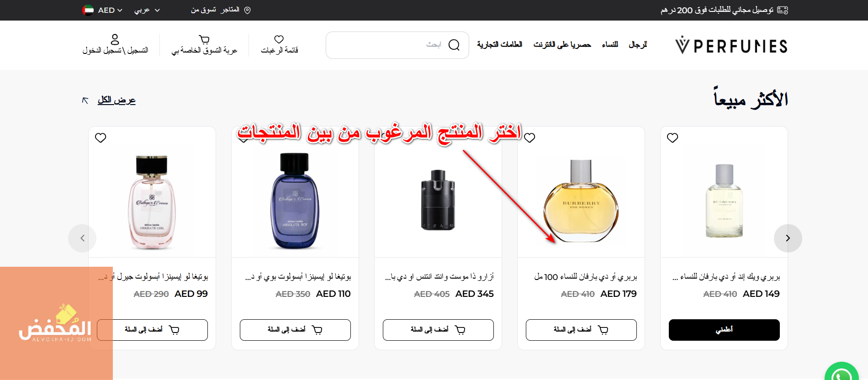Click free delivery truck icon in top bar
Viewport: 868px width, 380px height.
pos(783,10)
